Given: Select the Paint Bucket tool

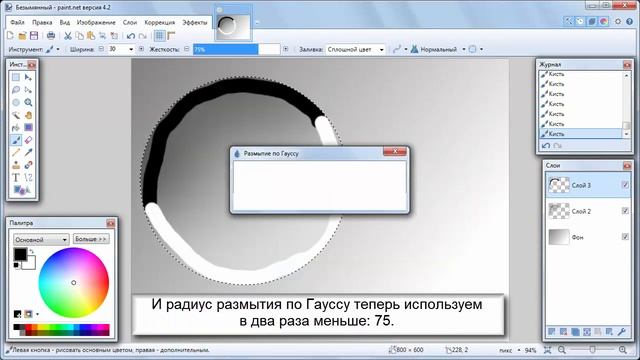Looking at the screenshot, I should (x=16, y=128).
